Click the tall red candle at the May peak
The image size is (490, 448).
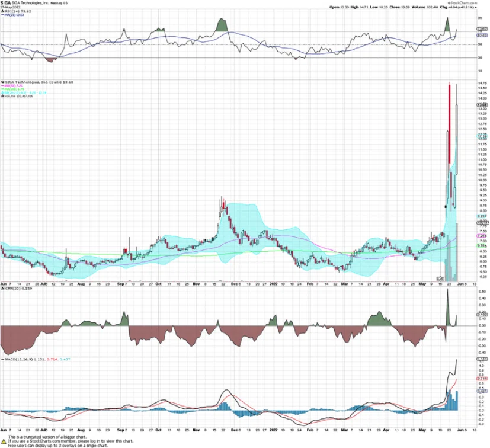click(x=449, y=123)
